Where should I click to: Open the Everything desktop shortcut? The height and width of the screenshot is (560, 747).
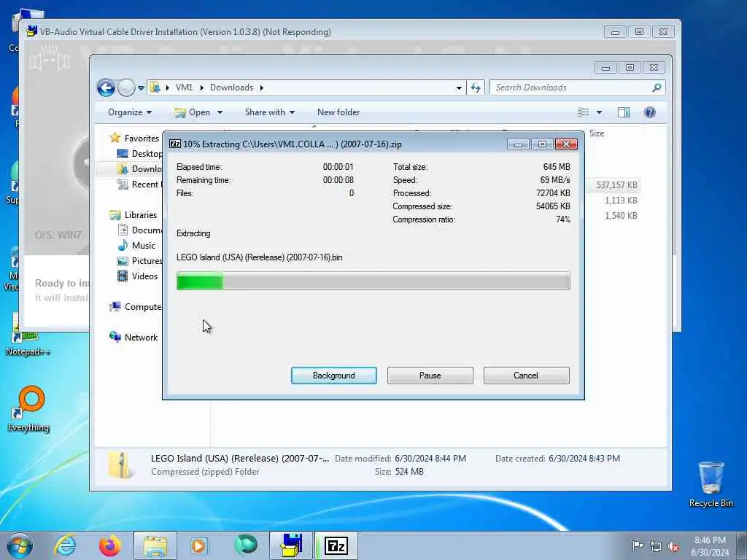(x=28, y=408)
